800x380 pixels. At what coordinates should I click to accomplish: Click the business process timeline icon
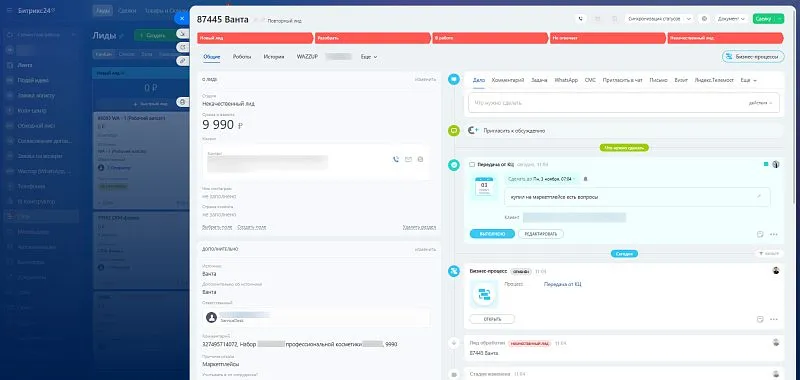point(454,271)
